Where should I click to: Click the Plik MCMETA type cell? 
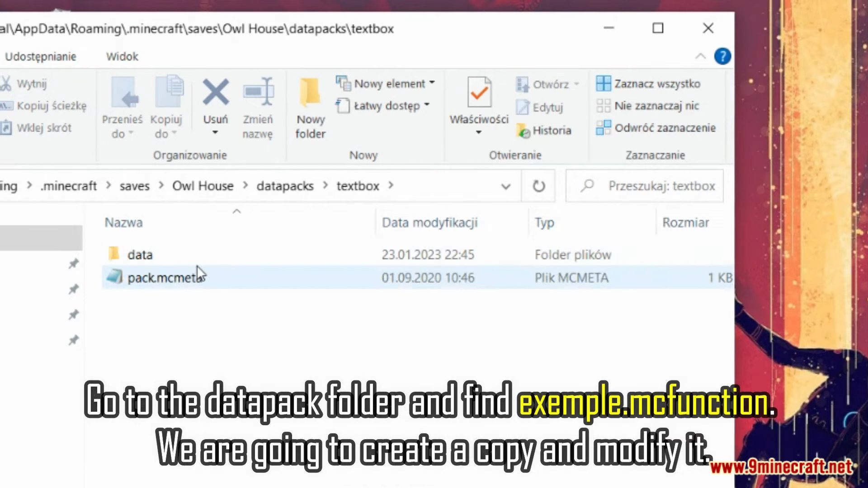click(571, 278)
